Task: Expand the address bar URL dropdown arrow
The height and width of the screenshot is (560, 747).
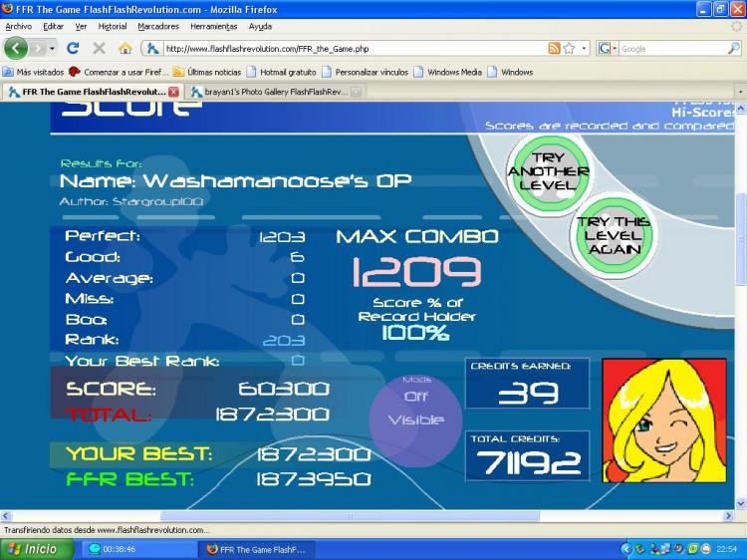Action: click(585, 48)
